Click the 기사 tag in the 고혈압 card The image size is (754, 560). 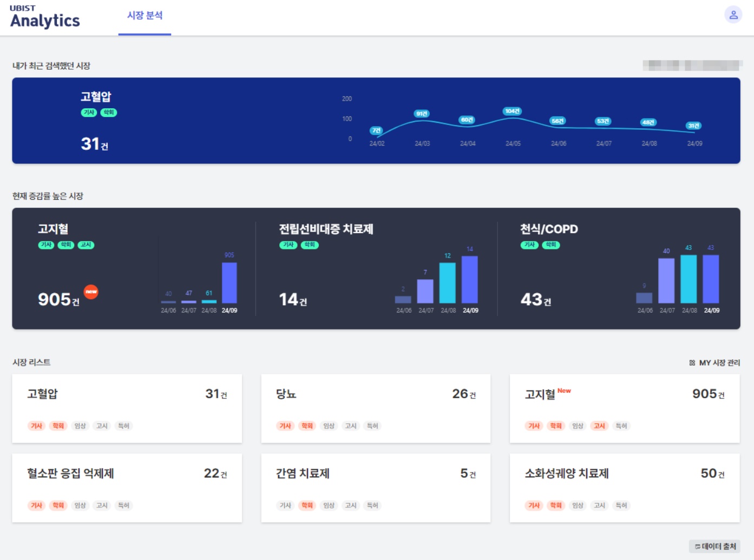coord(36,426)
